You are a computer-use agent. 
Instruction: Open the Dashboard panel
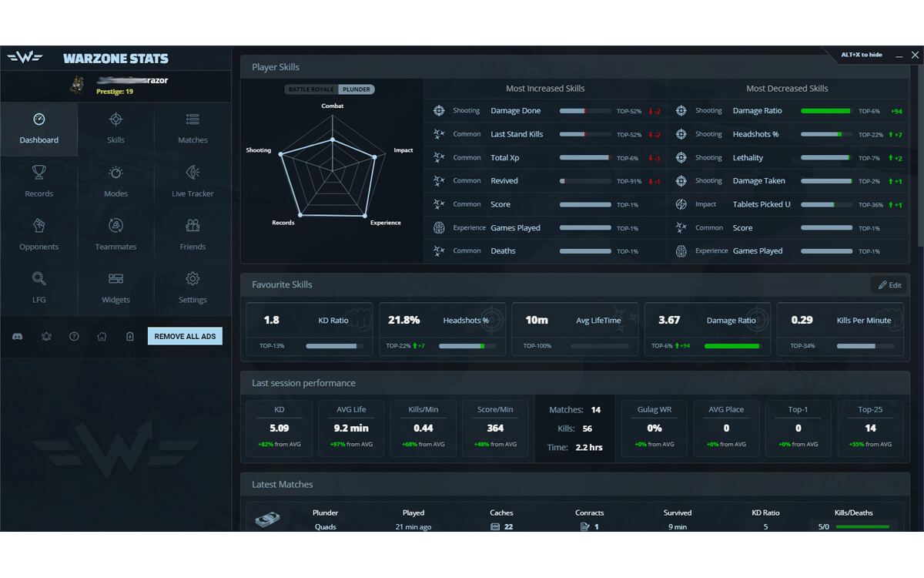tap(38, 131)
